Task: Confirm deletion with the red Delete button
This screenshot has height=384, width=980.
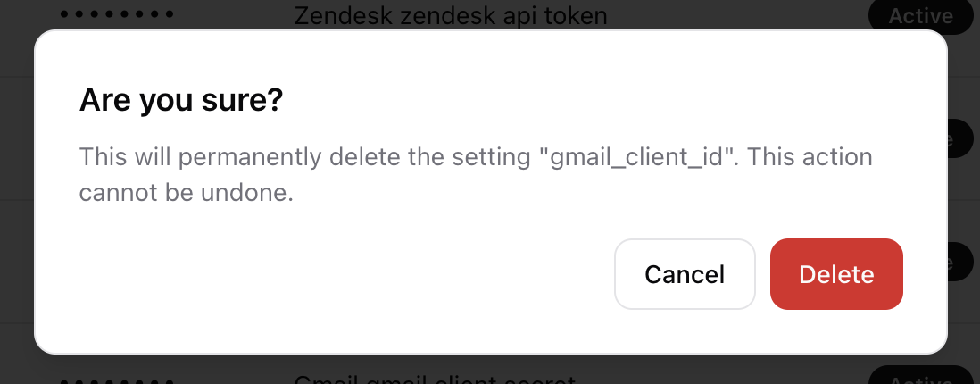Action: pos(836,274)
